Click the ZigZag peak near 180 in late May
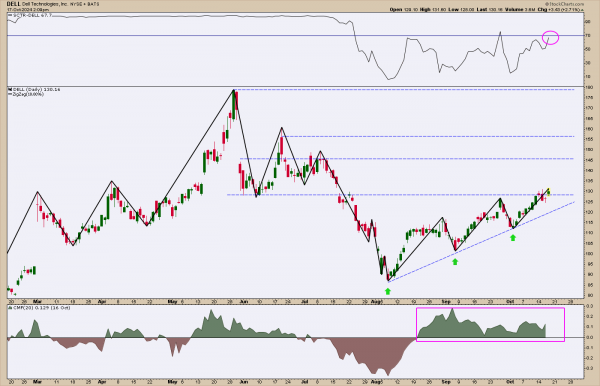Viewport: 600px width, 386px height. [234, 90]
